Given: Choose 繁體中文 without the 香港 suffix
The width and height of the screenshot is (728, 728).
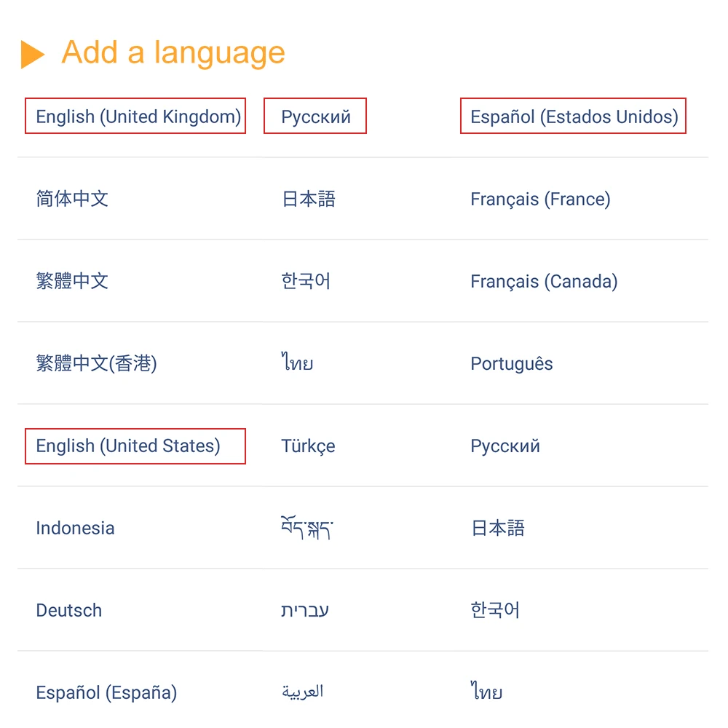Looking at the screenshot, I should point(72,281).
